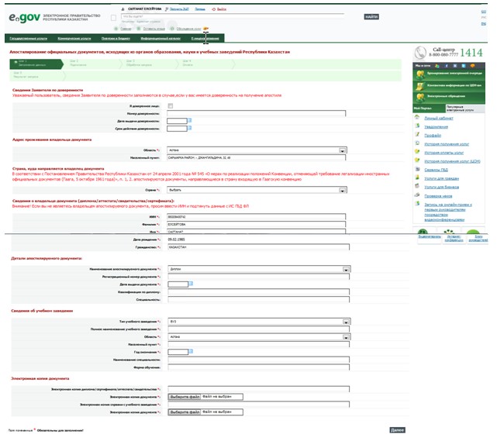
Task: Open calendar icon next to Дата выдачи доверенности
Action: [190, 120]
